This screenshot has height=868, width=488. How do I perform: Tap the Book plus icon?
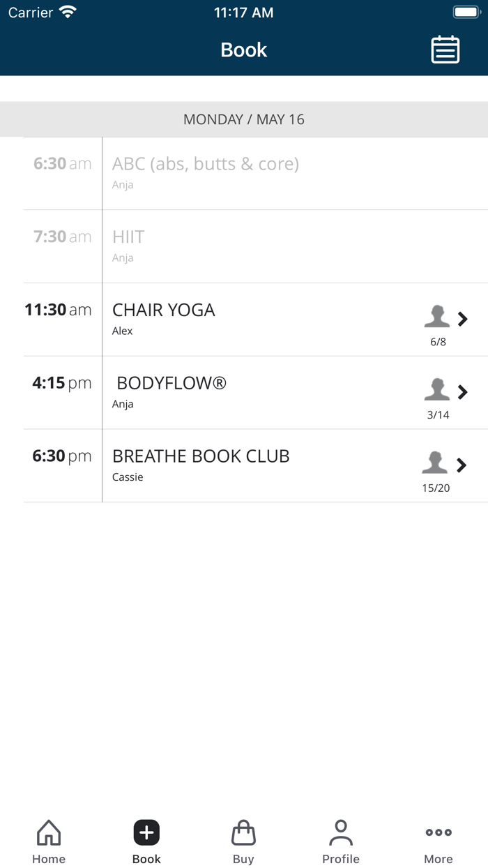(x=146, y=832)
